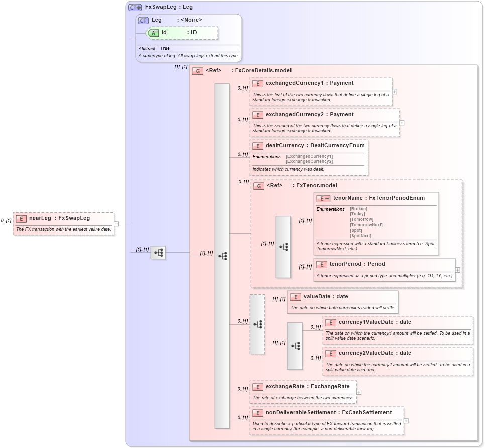Collapse the nearLeg element node
The height and width of the screenshot is (448, 485).
116,224
